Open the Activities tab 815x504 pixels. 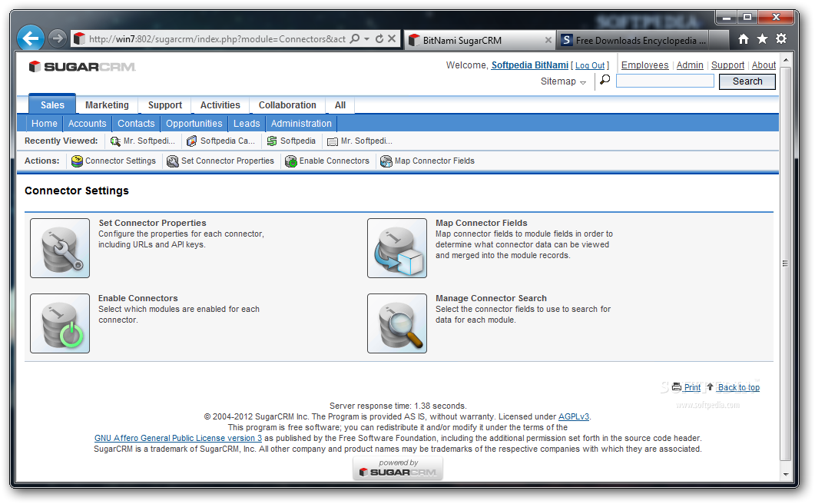[x=220, y=105]
